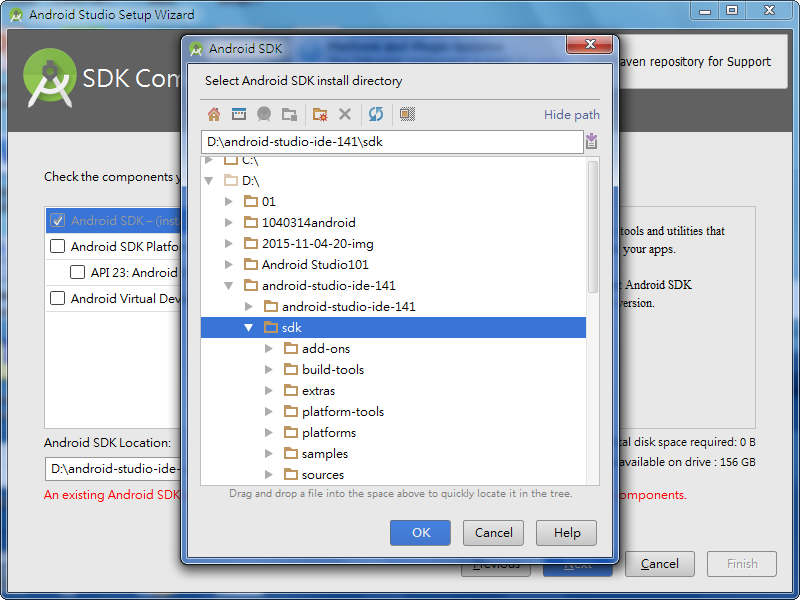The height and width of the screenshot is (600, 800).
Task: Select the Android Studio101 folder row
Action: [393, 264]
